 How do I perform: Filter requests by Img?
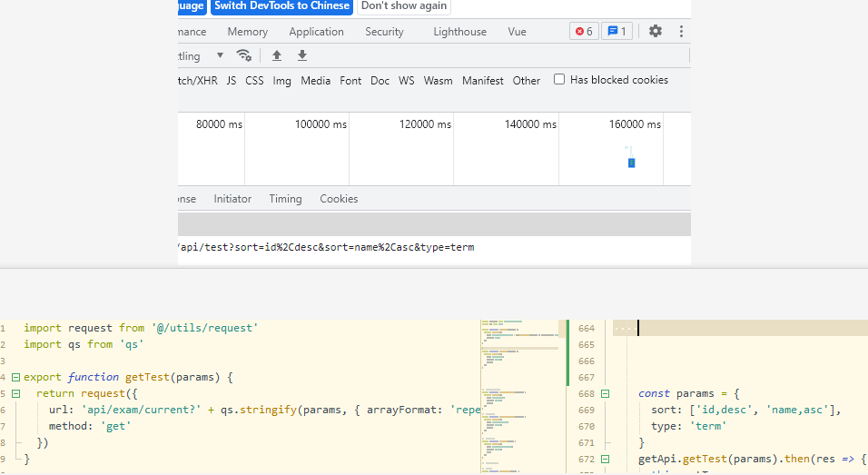[x=281, y=81]
